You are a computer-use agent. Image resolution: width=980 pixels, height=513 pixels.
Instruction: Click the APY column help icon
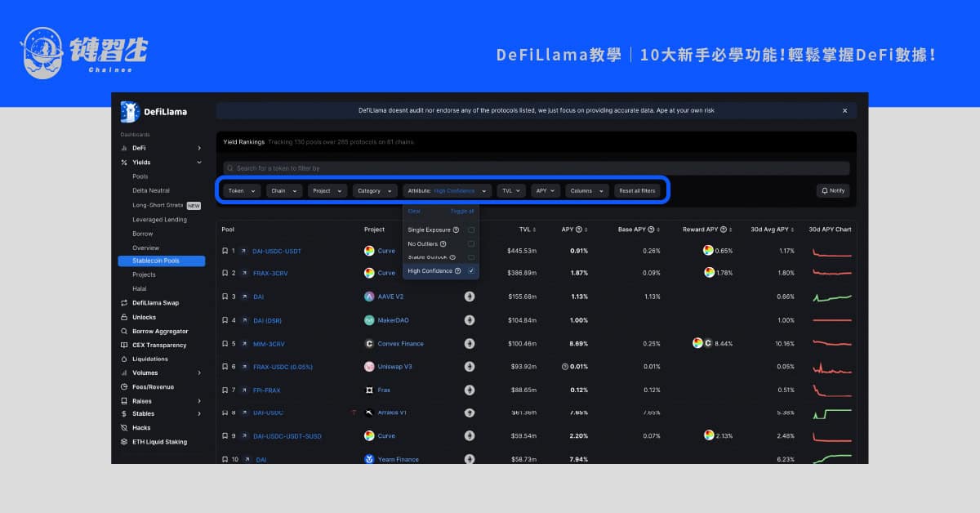coord(578,230)
